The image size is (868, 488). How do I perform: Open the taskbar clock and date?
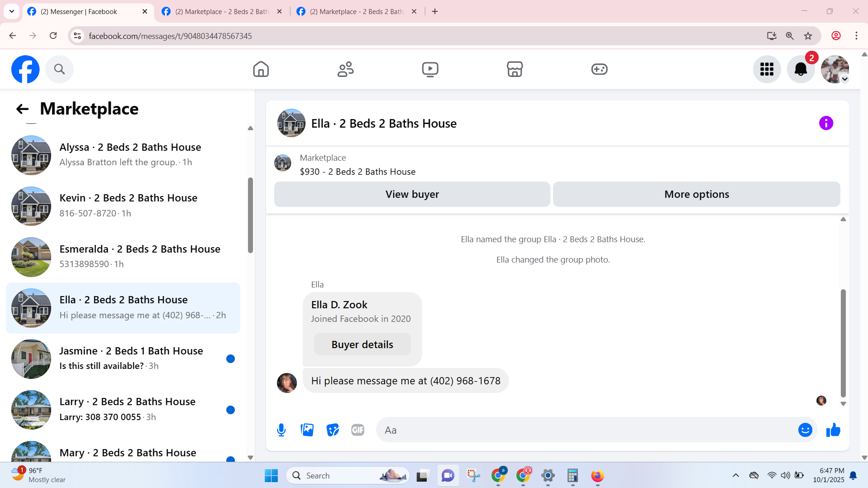(x=828, y=475)
